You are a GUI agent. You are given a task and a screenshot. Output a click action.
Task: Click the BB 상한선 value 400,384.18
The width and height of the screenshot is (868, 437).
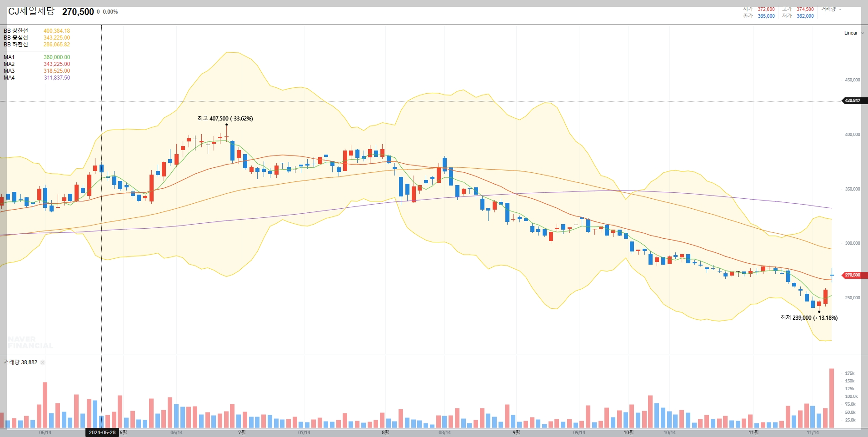[57, 31]
